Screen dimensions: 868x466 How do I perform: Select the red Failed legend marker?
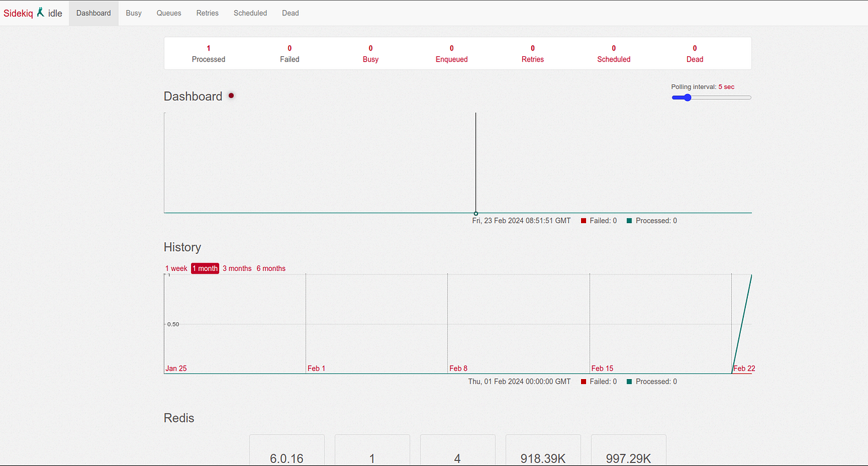point(583,220)
